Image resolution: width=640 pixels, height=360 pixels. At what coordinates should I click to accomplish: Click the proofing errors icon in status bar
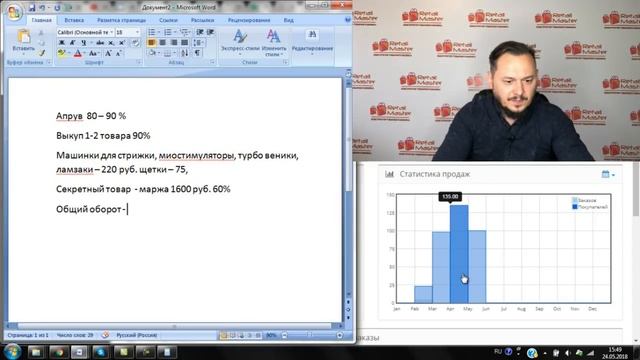[105, 335]
